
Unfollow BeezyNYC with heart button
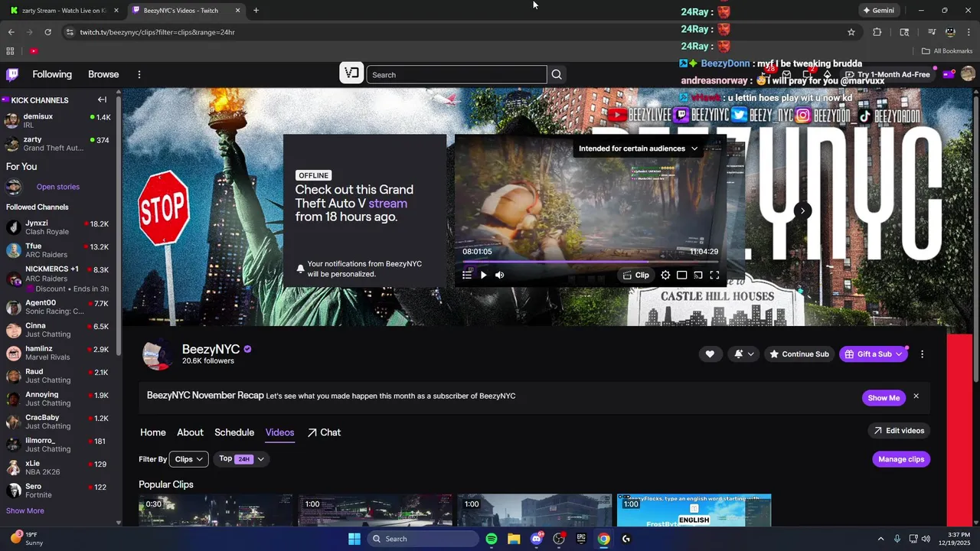coord(710,354)
